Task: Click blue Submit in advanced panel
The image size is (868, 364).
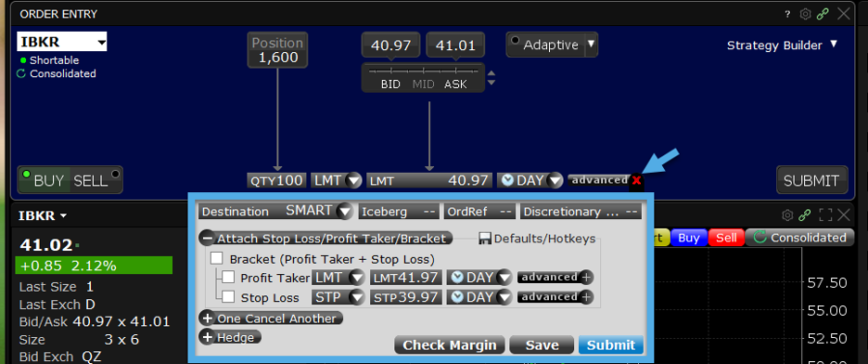Action: pyautogui.click(x=610, y=344)
